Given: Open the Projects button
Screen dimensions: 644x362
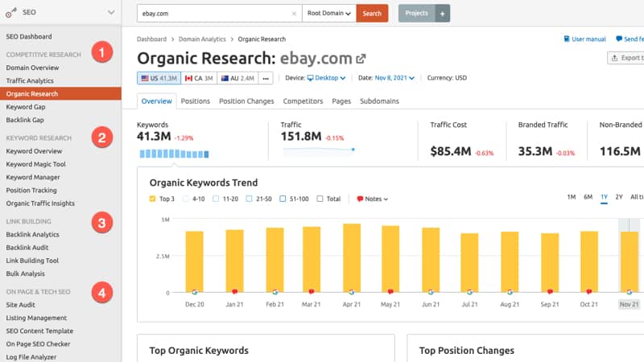Looking at the screenshot, I should 416,13.
